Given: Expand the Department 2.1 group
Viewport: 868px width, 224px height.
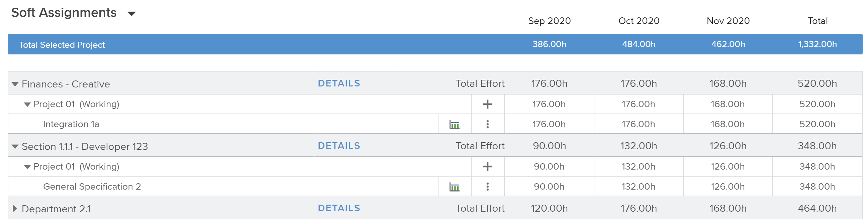Looking at the screenshot, I should coord(15,209).
